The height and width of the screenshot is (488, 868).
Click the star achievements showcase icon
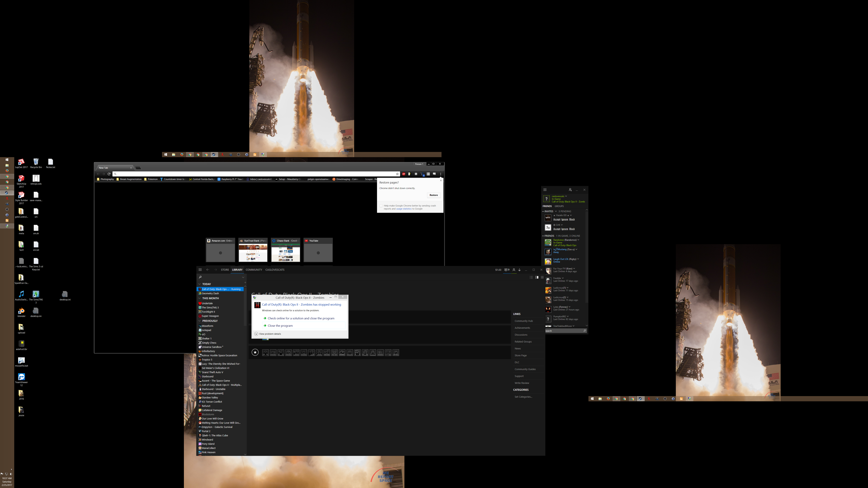point(255,353)
